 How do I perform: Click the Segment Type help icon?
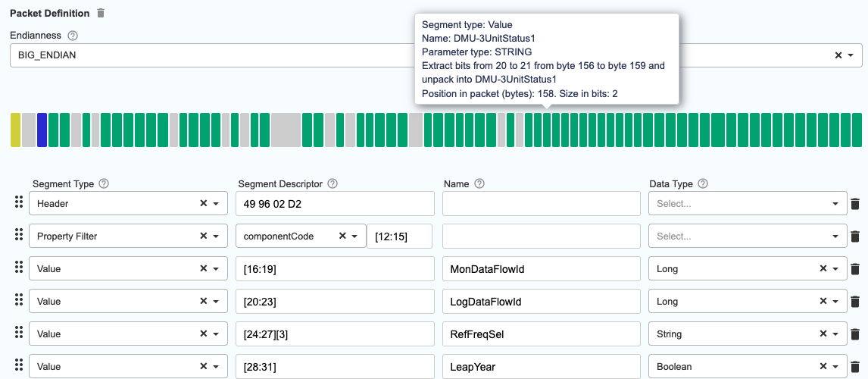pyautogui.click(x=104, y=183)
